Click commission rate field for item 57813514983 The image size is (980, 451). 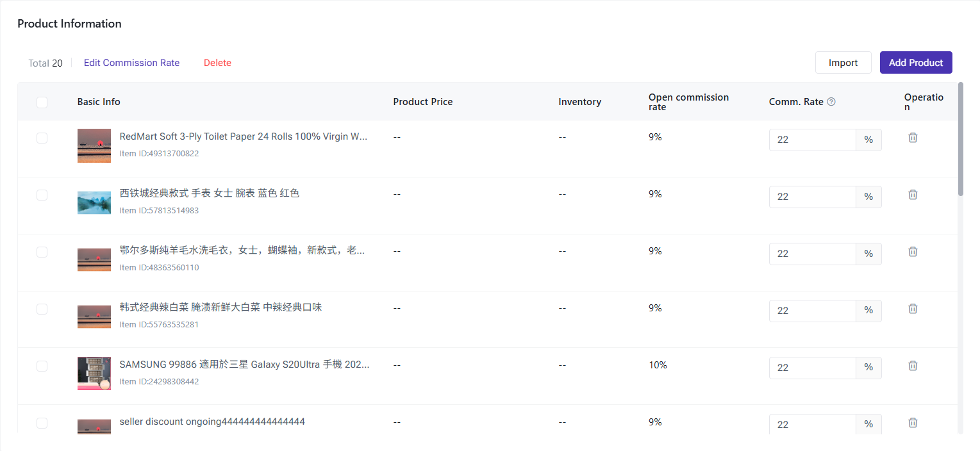812,197
